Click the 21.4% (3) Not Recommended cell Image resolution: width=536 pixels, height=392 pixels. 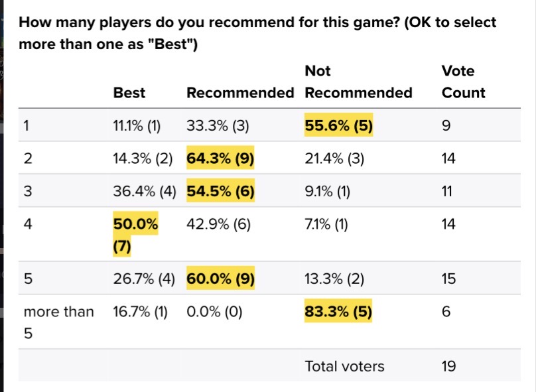click(x=334, y=158)
